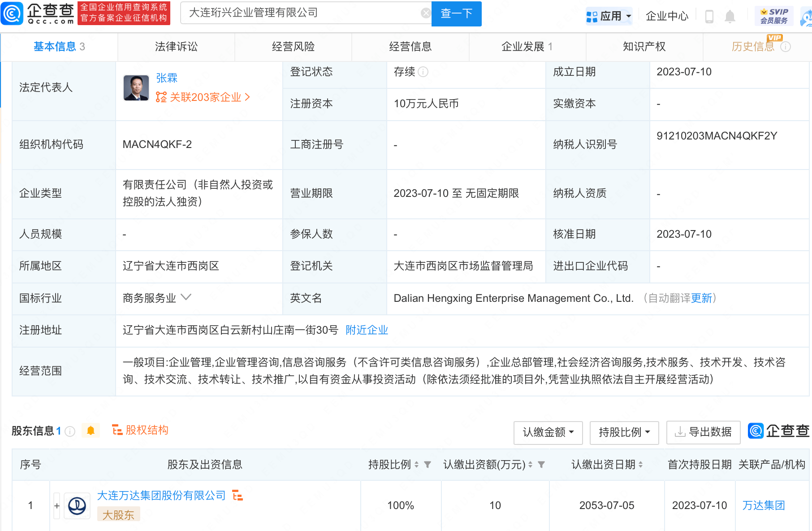Clear the search box with the X icon

click(x=426, y=13)
